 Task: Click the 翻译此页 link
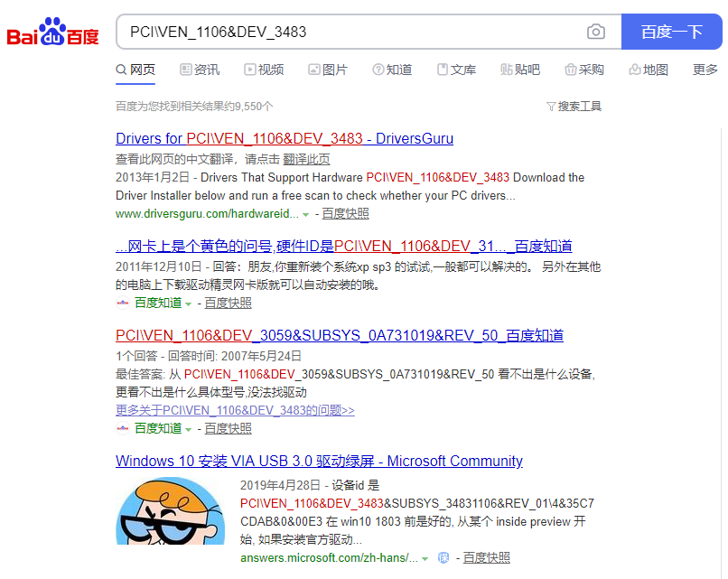(x=306, y=159)
